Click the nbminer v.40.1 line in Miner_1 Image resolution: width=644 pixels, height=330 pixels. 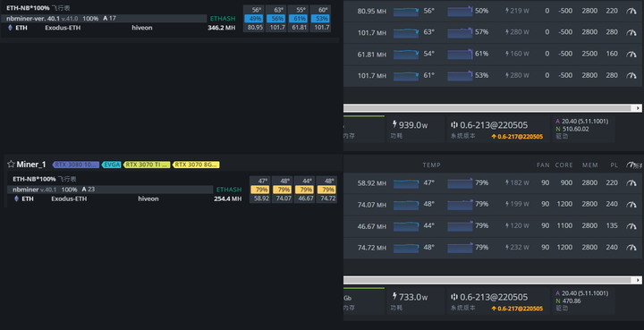point(110,190)
